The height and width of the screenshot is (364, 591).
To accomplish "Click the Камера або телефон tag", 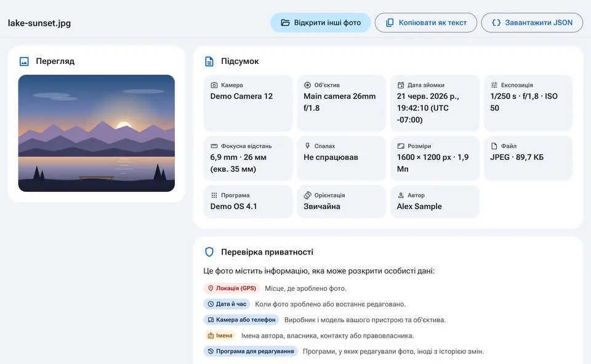I will point(241,320).
